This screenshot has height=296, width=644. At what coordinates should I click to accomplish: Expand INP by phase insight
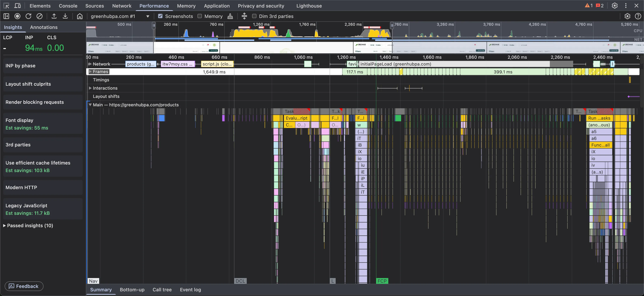click(x=43, y=66)
